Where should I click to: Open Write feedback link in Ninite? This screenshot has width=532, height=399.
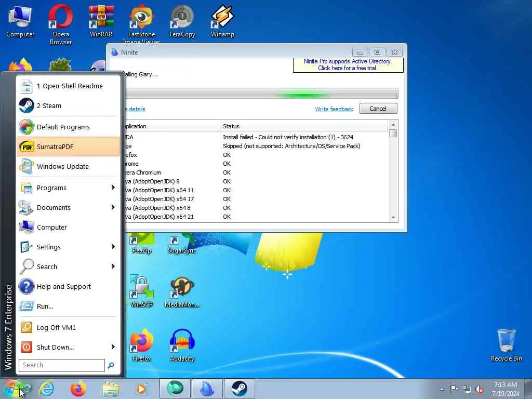coord(334,109)
